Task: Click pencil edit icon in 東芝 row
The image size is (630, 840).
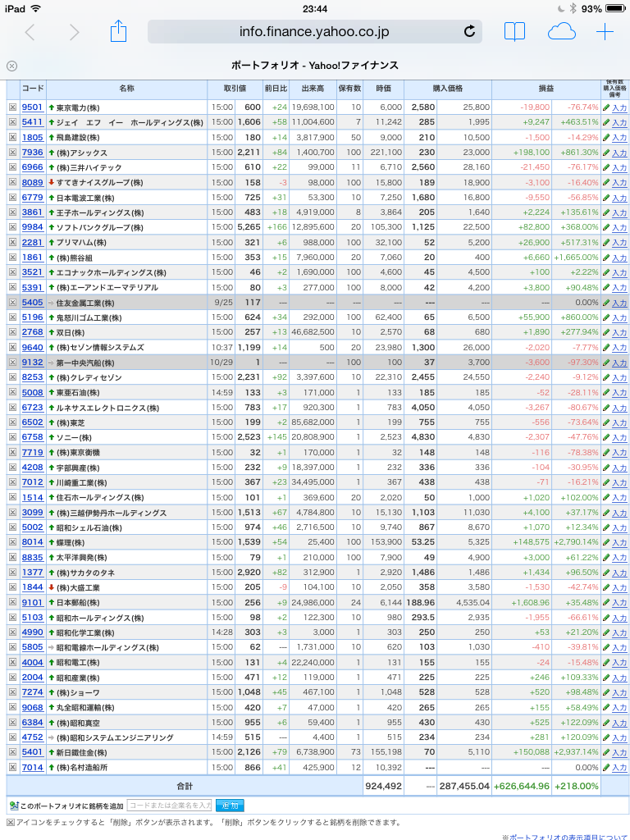Action: click(606, 422)
